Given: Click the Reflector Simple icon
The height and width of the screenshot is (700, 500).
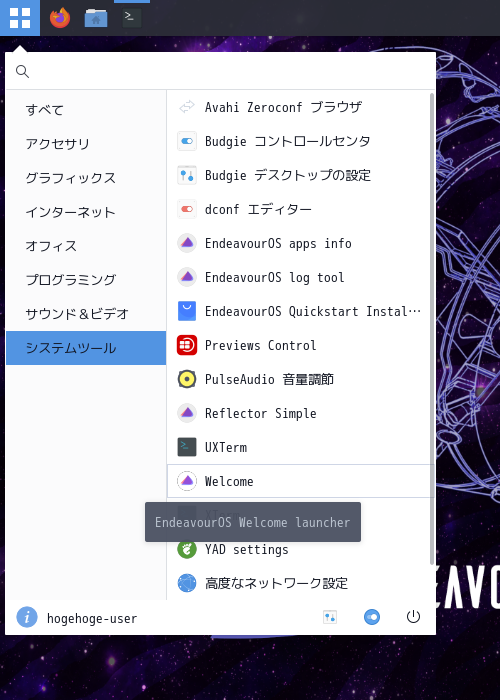Looking at the screenshot, I should coord(187,413).
